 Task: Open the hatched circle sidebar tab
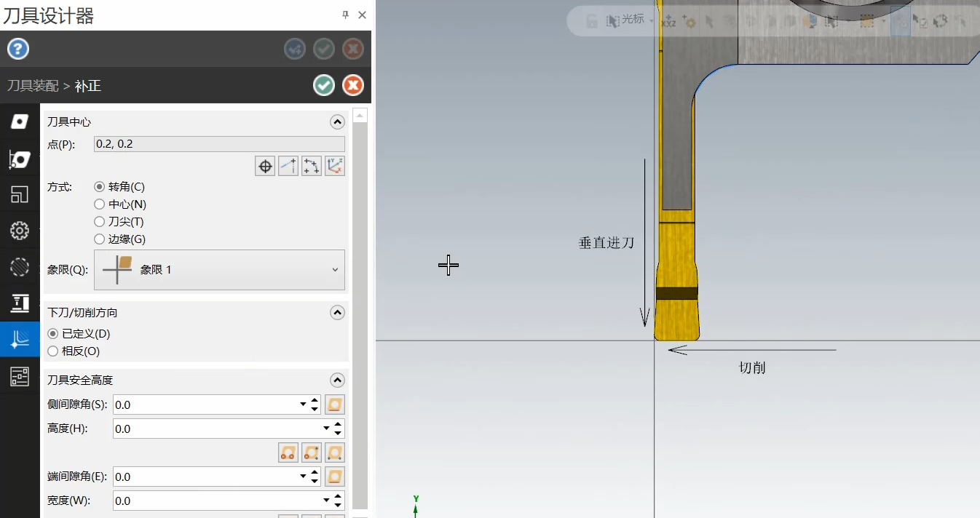pos(20,267)
